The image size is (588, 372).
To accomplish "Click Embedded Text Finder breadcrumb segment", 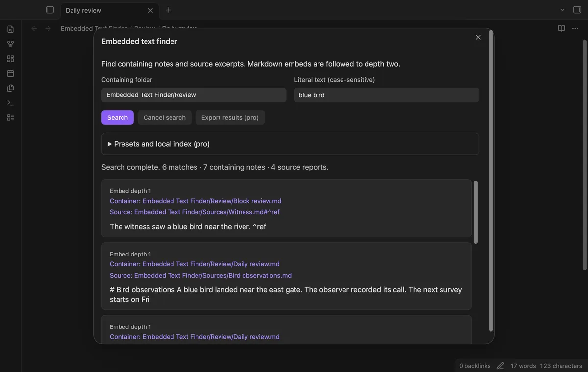I will click(94, 28).
